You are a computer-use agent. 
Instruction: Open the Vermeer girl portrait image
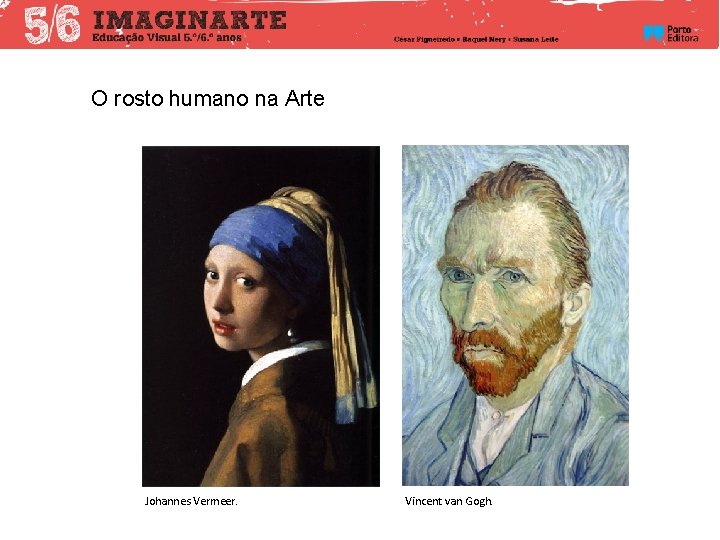(x=261, y=316)
